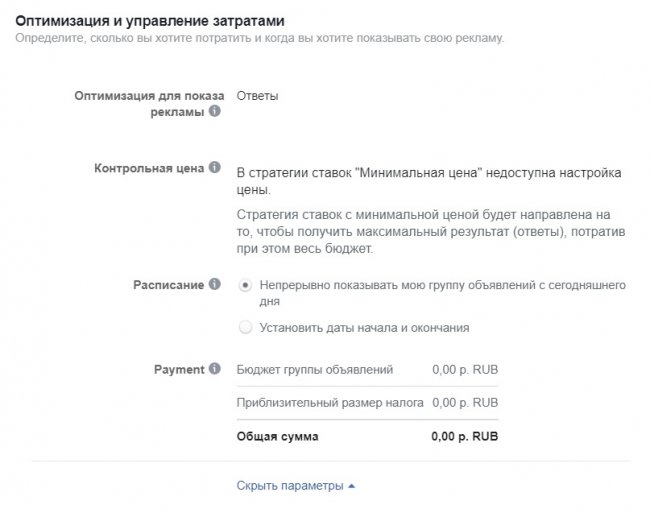Screen dimensions: 650x513
Task: Collapse options via Скрыть параметры link
Action: pyautogui.click(x=289, y=486)
